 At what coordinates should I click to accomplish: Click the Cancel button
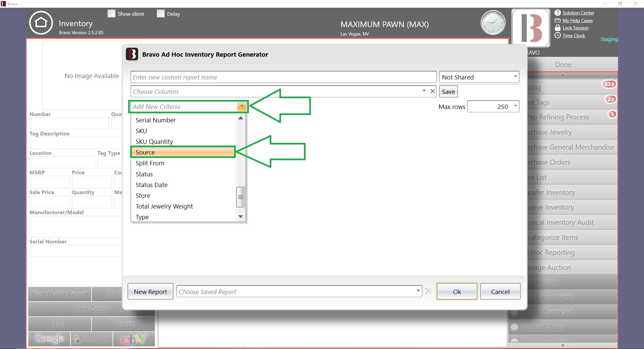500,291
